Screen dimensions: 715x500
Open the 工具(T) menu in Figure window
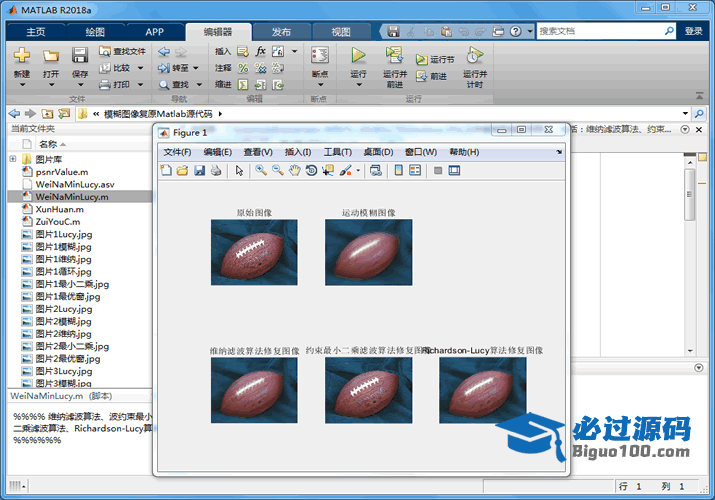point(338,152)
